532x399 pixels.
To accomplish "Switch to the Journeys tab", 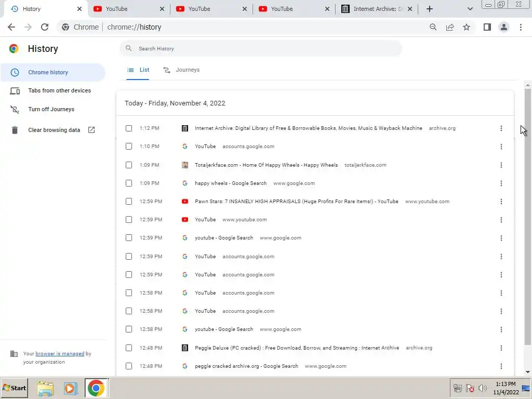I will pyautogui.click(x=181, y=70).
